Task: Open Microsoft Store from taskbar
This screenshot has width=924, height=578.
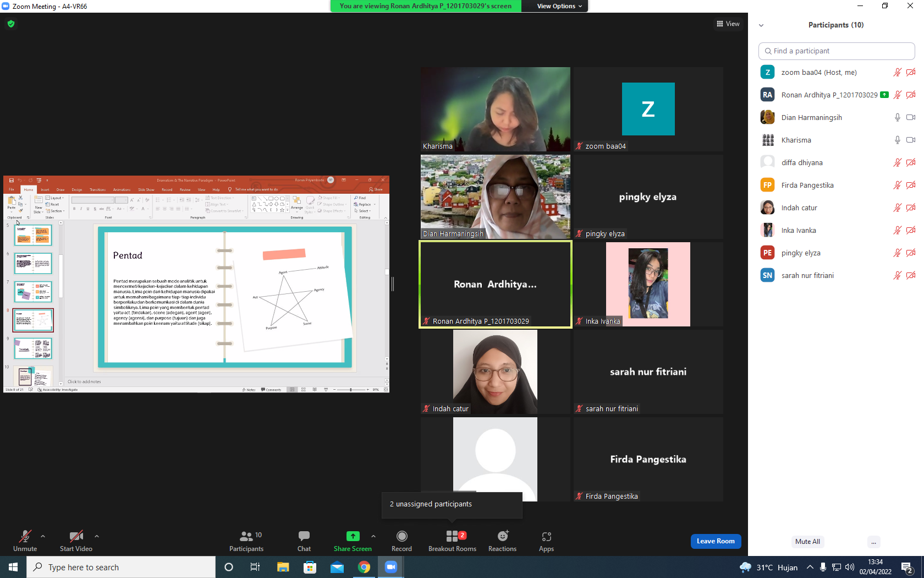Action: tap(310, 567)
